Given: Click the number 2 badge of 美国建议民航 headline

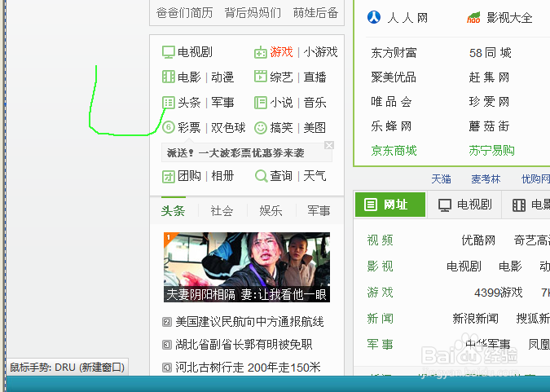Looking at the screenshot, I should coord(167,321).
